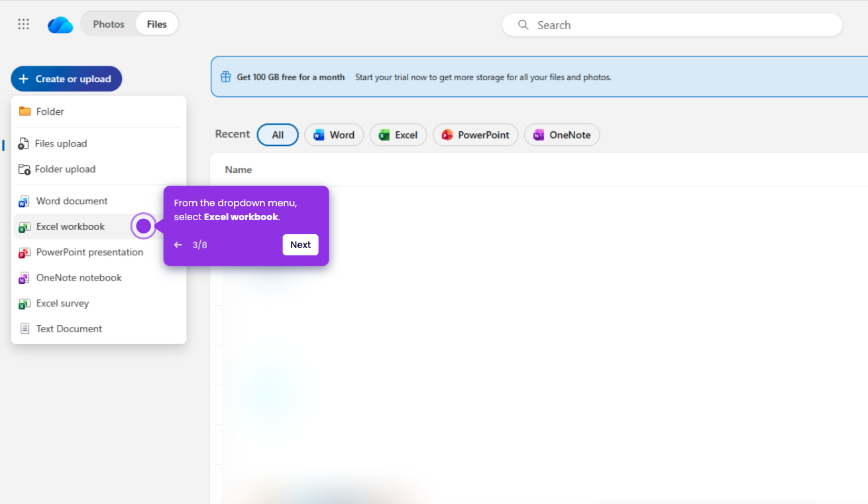Viewport: 868px width, 504px height.
Task: Create a PowerPoint presentation
Action: point(99,253)
